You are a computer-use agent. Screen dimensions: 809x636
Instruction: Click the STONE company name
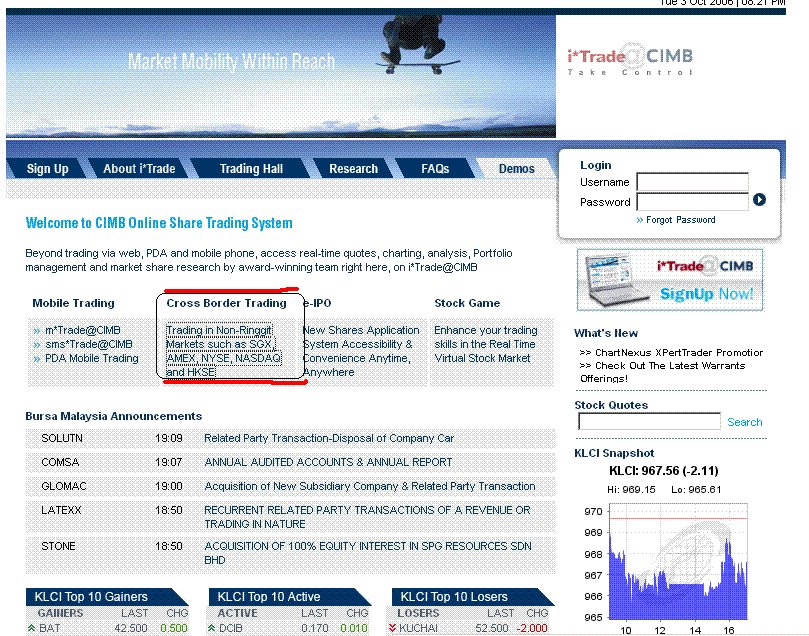click(58, 546)
